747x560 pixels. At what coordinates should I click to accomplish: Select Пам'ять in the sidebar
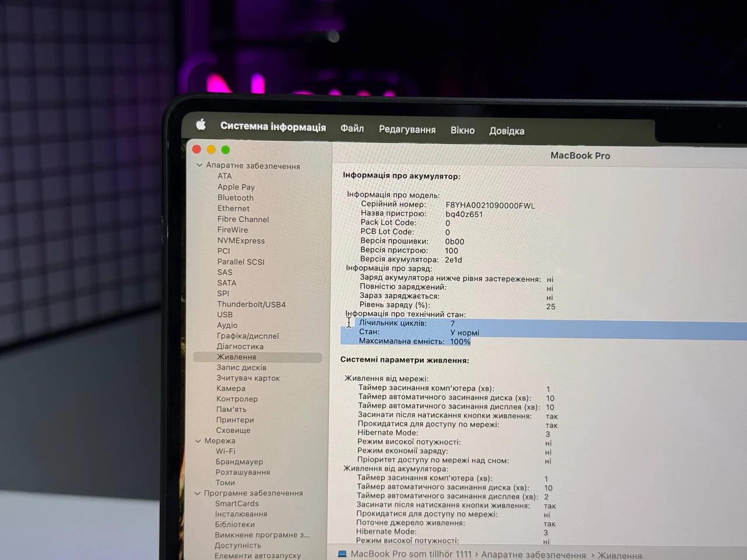232,409
